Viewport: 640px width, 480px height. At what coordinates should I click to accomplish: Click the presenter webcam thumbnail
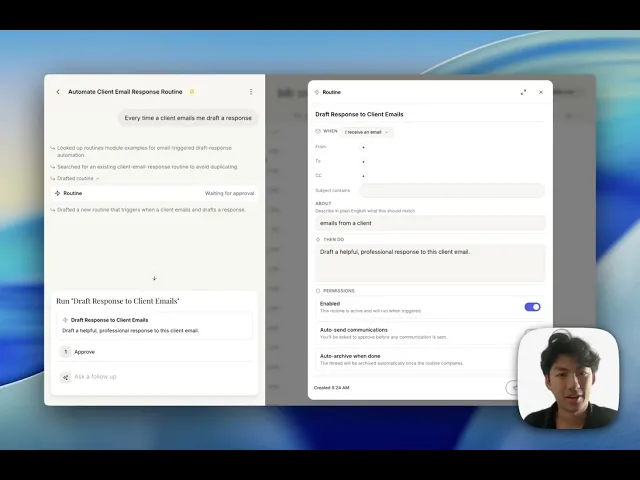pos(568,378)
